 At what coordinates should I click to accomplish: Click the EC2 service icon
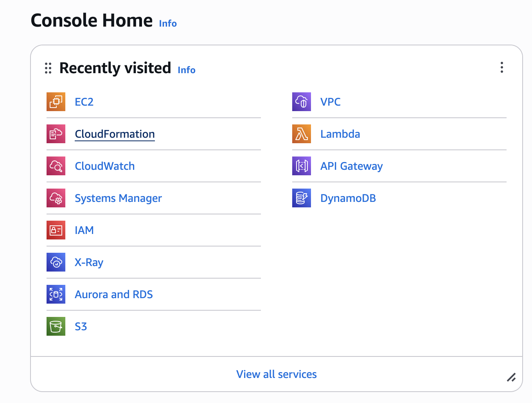[x=56, y=102]
